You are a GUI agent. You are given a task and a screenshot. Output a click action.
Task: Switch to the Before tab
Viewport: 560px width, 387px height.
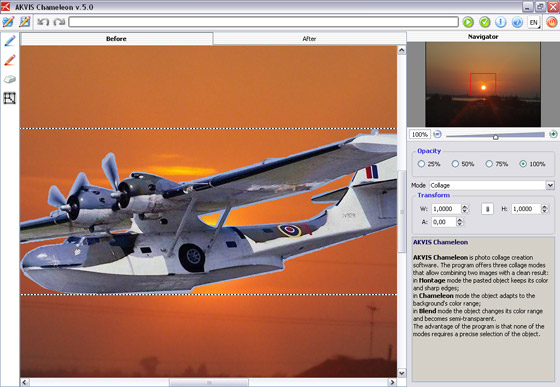click(x=116, y=39)
